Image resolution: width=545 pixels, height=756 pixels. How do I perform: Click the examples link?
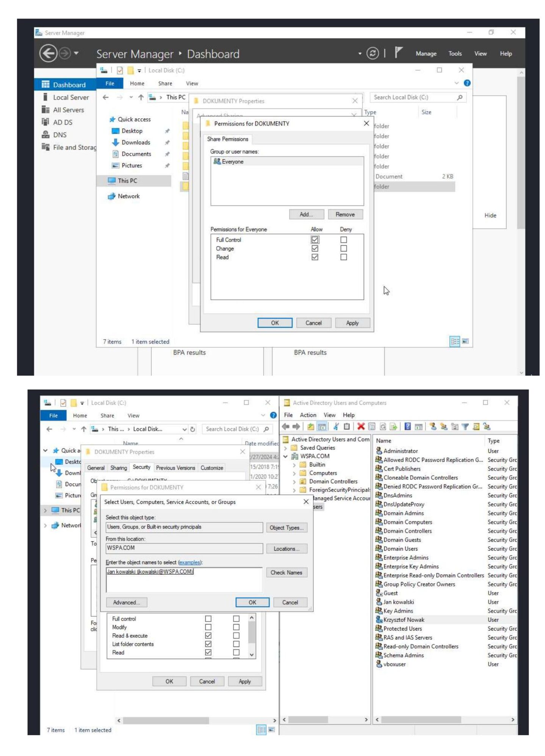click(190, 563)
